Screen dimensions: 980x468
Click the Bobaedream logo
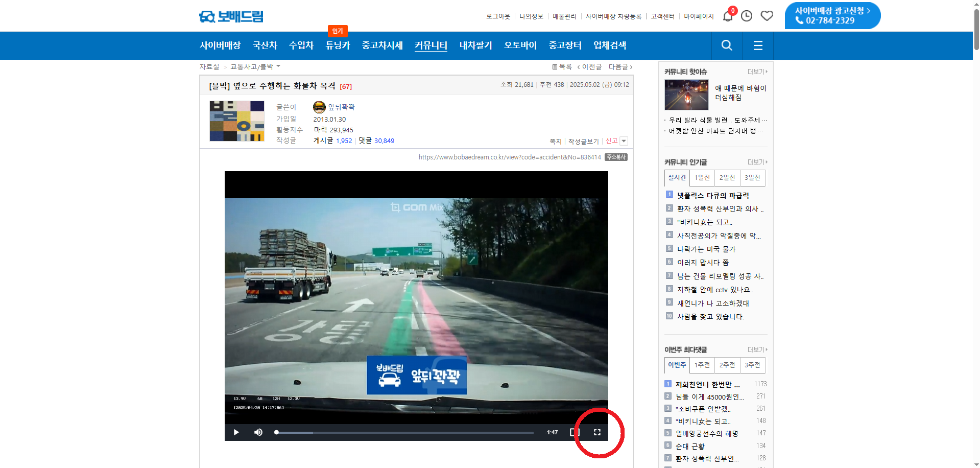click(x=231, y=16)
